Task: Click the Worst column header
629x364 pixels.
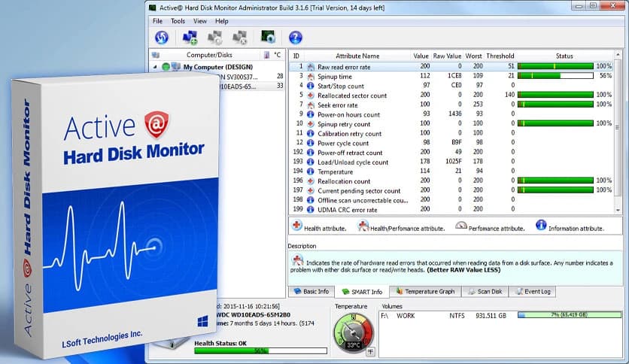Action: (473, 56)
